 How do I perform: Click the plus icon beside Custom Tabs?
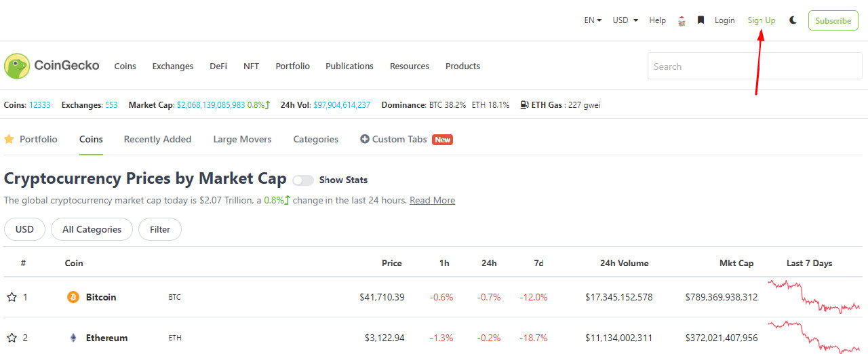pos(365,139)
